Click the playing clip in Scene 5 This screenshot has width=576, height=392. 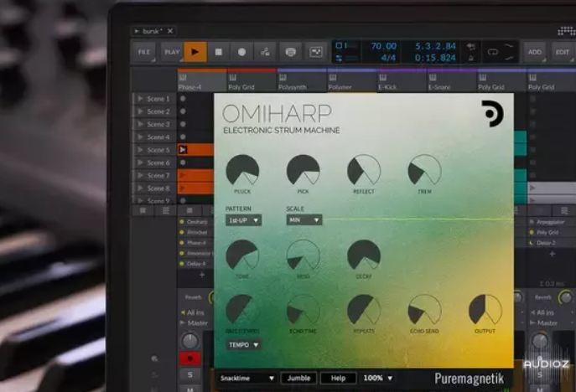click(196, 150)
